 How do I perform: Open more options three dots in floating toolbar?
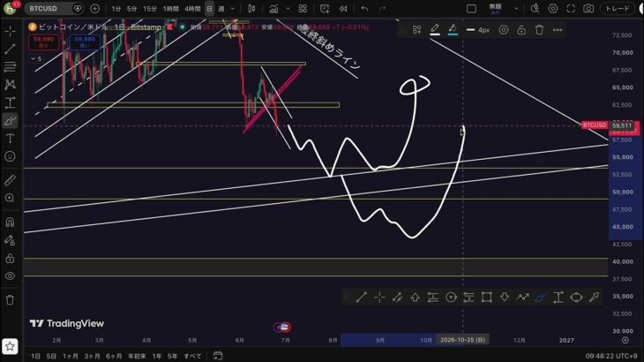(x=558, y=30)
